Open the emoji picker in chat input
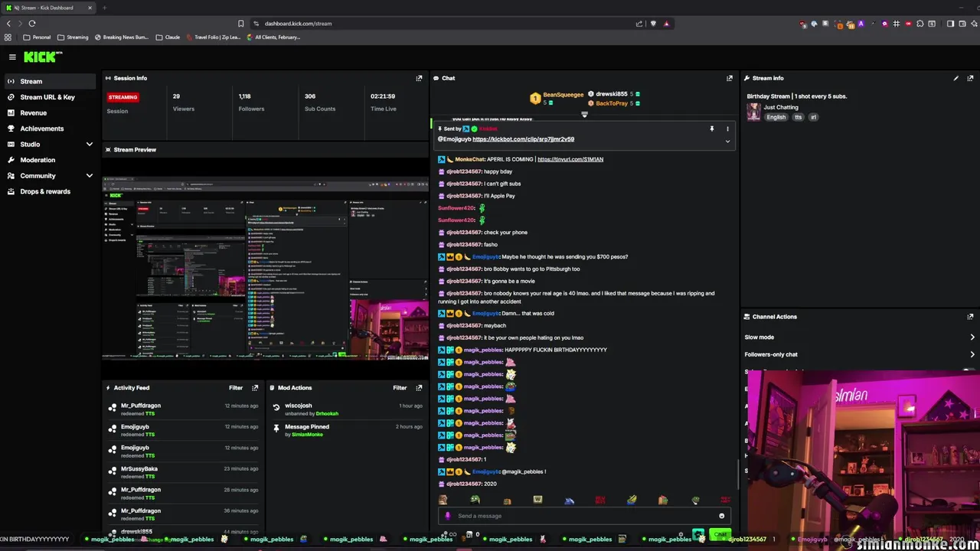 coord(721,516)
